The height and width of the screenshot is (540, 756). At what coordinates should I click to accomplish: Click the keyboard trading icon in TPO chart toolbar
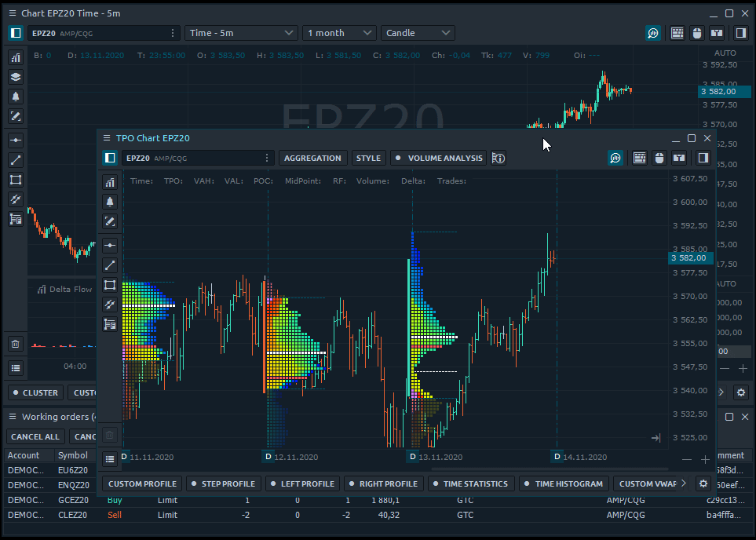[639, 158]
